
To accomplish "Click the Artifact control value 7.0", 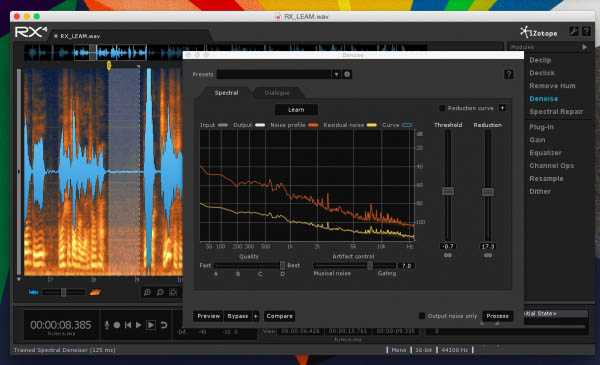I will 406,265.
